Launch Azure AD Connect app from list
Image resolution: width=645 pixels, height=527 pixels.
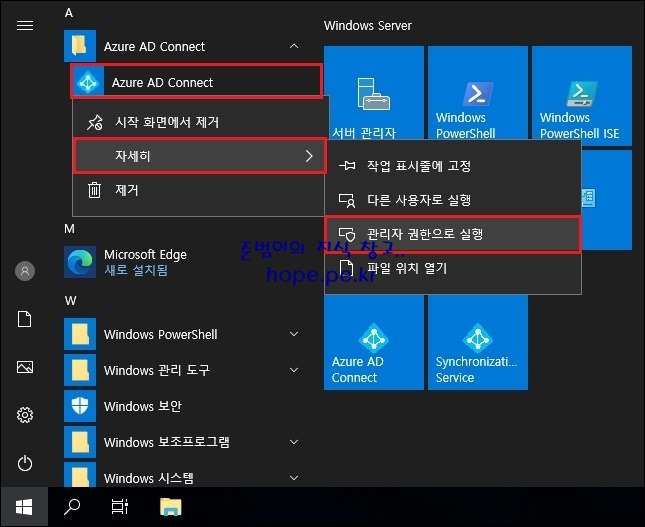click(196, 82)
